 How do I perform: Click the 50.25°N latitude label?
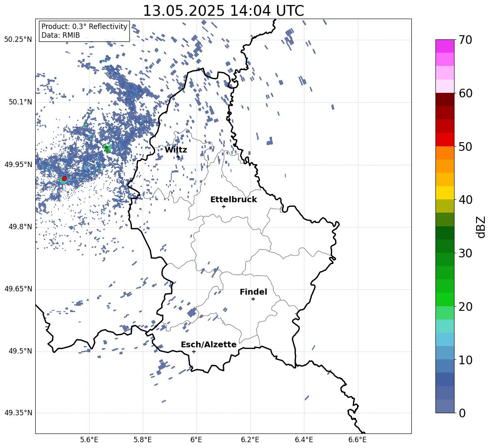point(18,40)
